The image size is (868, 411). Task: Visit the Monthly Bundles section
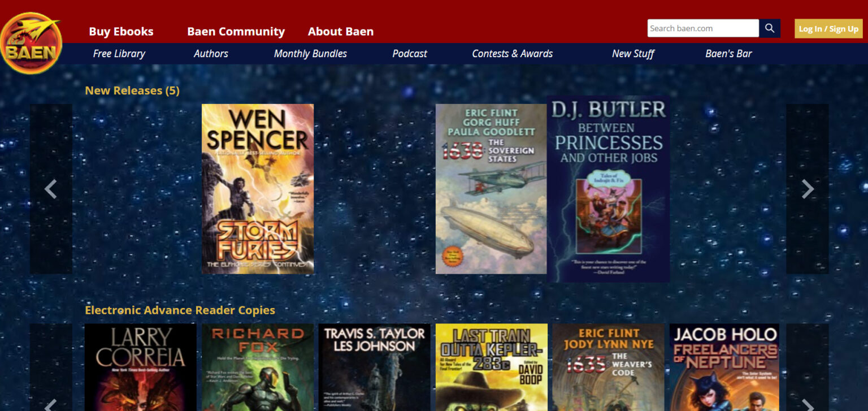pyautogui.click(x=310, y=54)
